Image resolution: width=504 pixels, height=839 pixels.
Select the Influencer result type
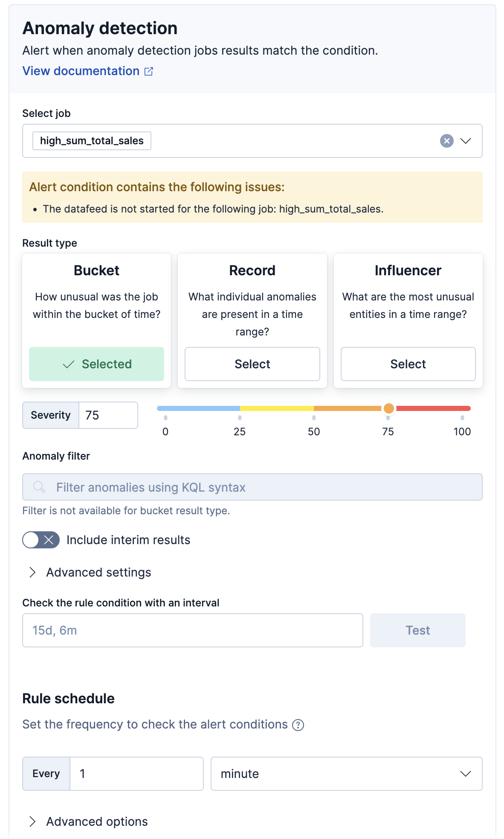(x=408, y=364)
